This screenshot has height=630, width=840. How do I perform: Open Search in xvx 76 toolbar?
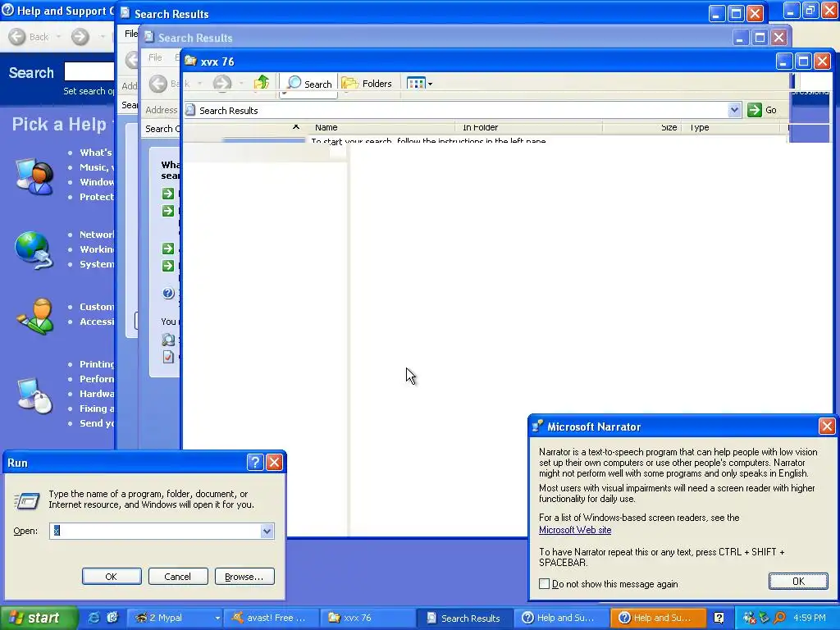tap(309, 84)
